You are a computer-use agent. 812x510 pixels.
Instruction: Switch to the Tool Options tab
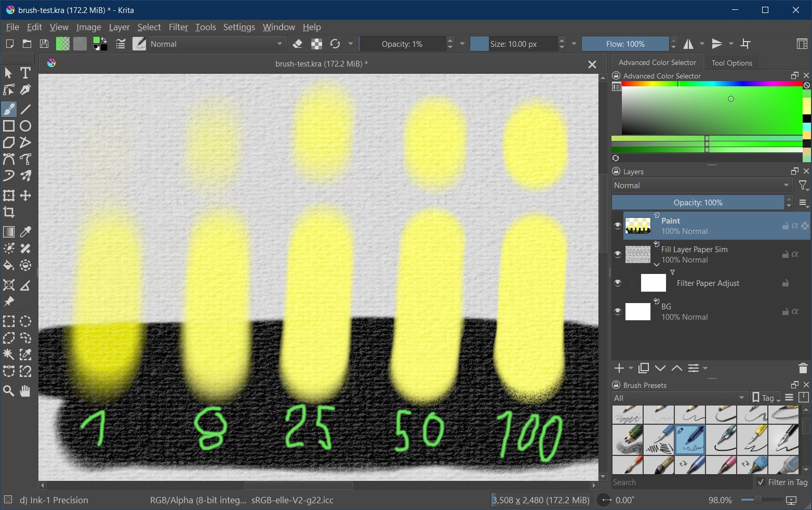pyautogui.click(x=731, y=63)
